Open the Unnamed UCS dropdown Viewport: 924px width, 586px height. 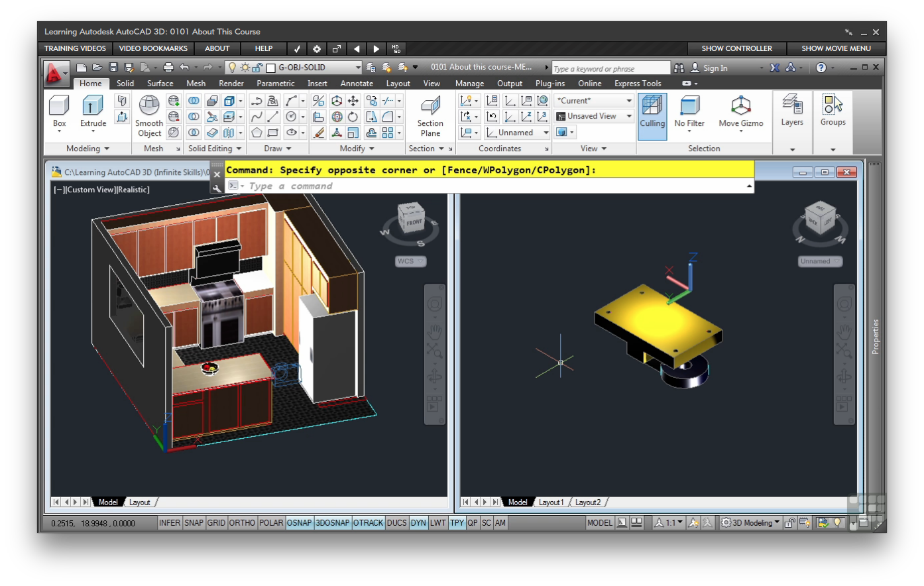pyautogui.click(x=518, y=133)
